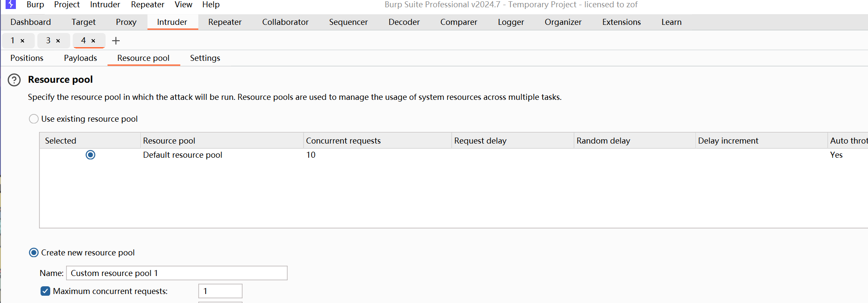Open the Resource pool sub-tab
Viewport: 868px width, 303px height.
(143, 58)
